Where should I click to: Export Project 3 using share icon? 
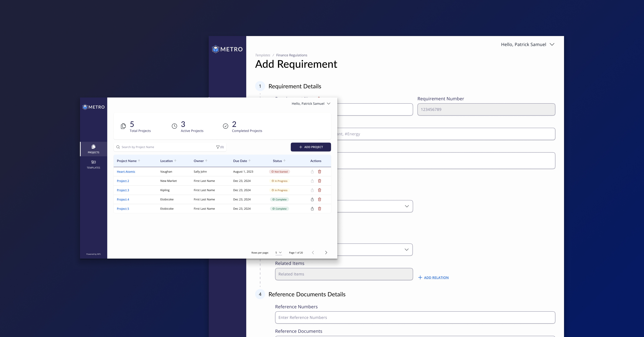312,190
